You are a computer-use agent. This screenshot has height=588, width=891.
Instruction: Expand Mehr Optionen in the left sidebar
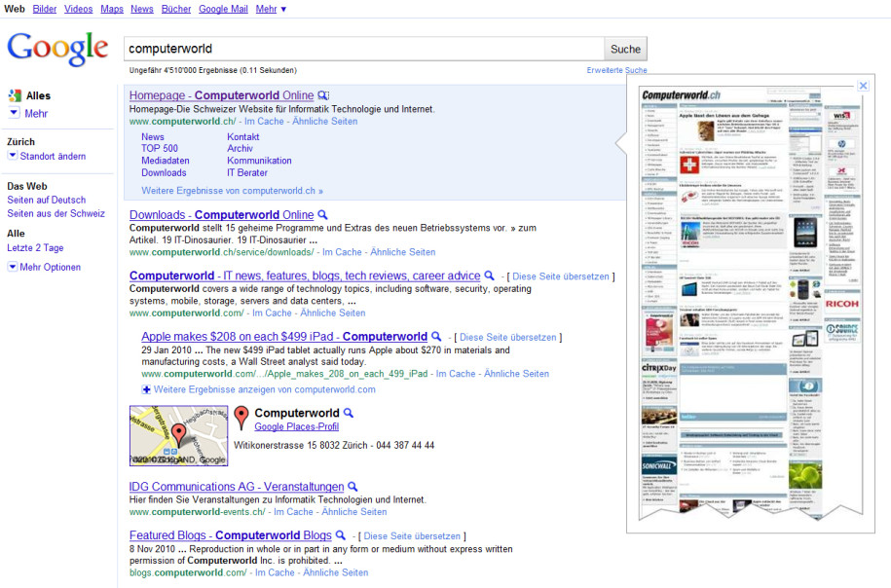[x=44, y=266]
